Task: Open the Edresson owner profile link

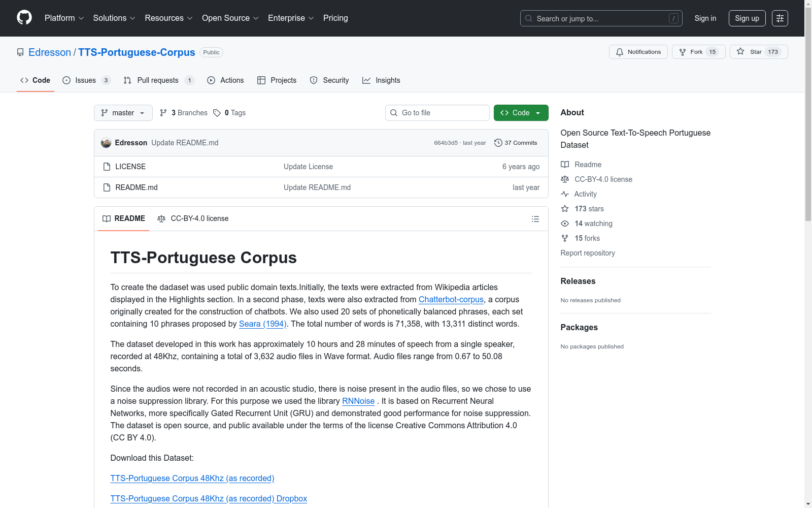Action: coord(50,52)
